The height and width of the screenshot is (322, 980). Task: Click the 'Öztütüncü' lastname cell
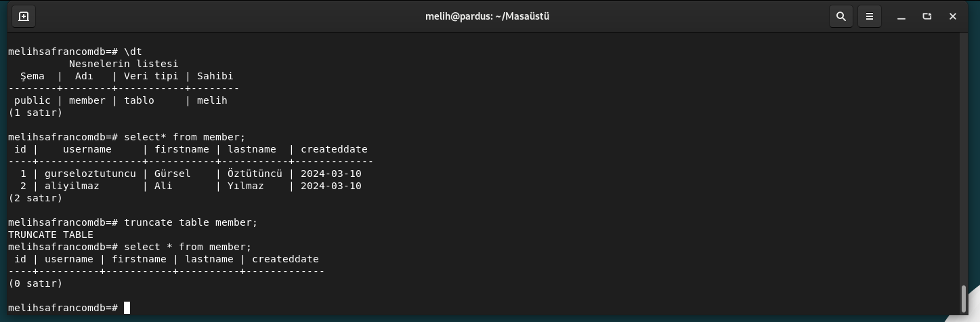click(x=255, y=174)
